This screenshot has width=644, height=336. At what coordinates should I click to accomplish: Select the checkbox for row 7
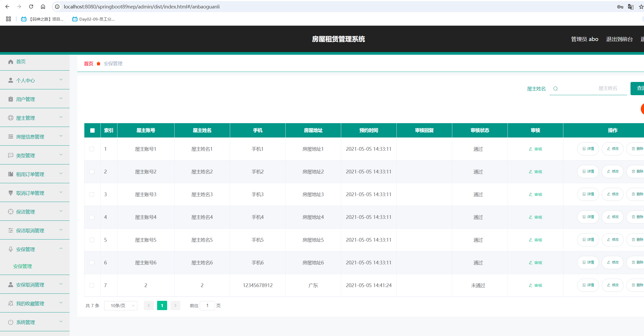[92, 286]
